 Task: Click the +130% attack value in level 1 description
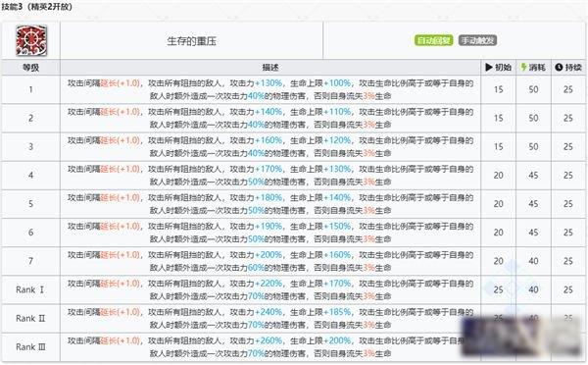[x=269, y=83]
